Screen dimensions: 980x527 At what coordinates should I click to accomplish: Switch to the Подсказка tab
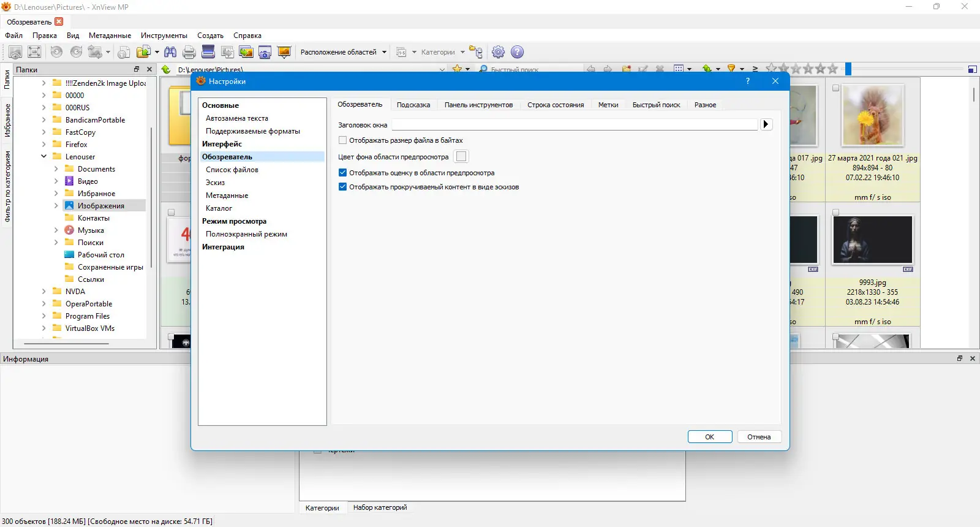413,105
